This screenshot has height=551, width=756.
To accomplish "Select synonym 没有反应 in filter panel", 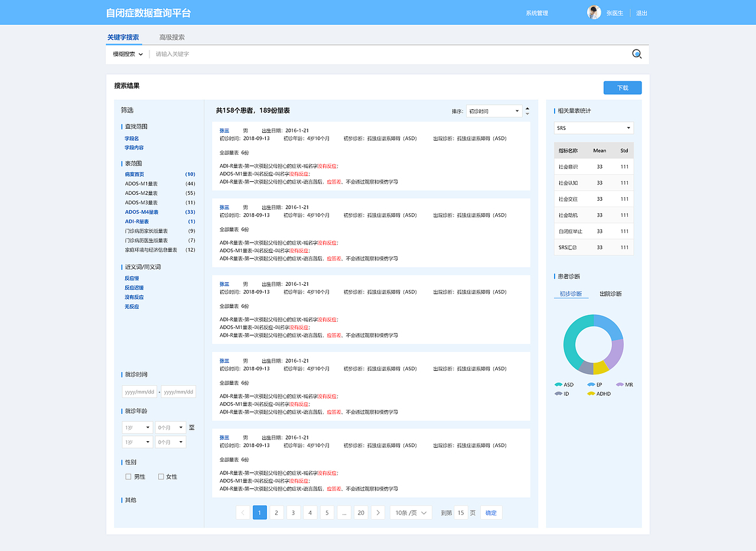I will coord(134,297).
